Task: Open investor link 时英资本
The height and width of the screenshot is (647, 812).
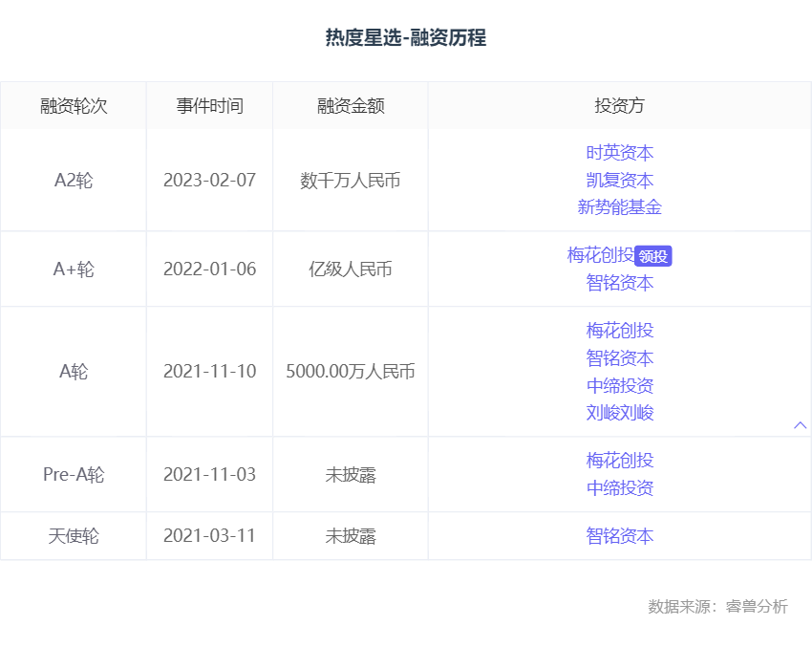Action: point(619,153)
